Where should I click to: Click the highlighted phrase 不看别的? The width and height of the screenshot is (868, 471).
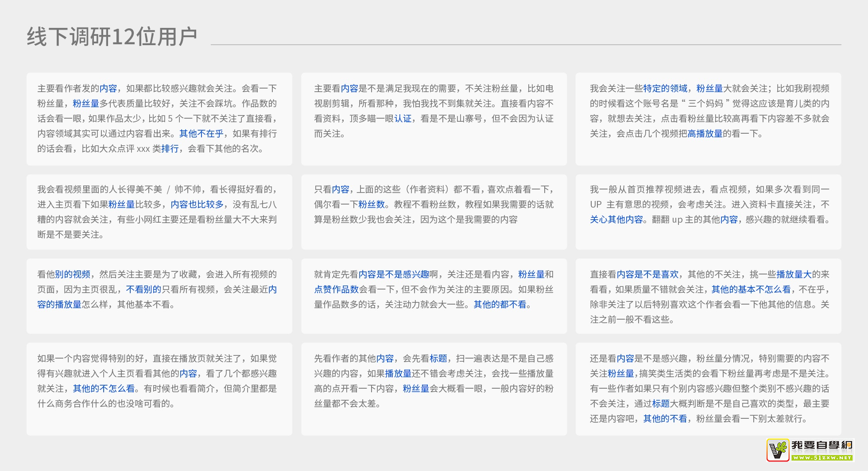point(143,290)
